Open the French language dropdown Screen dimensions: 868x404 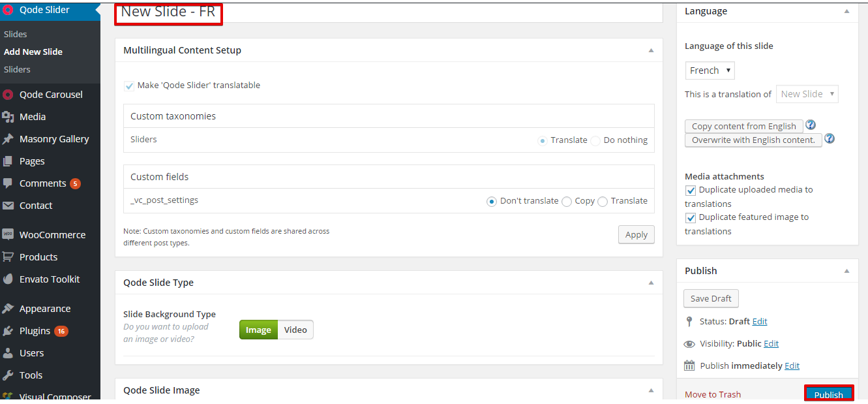coord(710,70)
